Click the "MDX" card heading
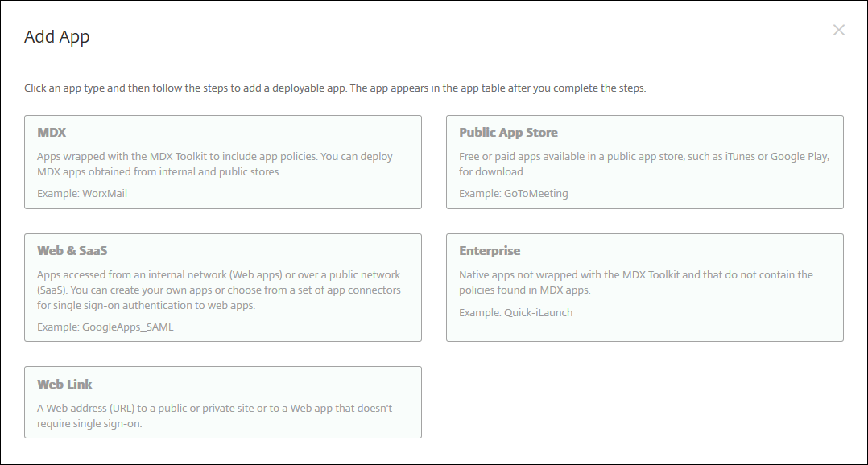 (x=52, y=132)
